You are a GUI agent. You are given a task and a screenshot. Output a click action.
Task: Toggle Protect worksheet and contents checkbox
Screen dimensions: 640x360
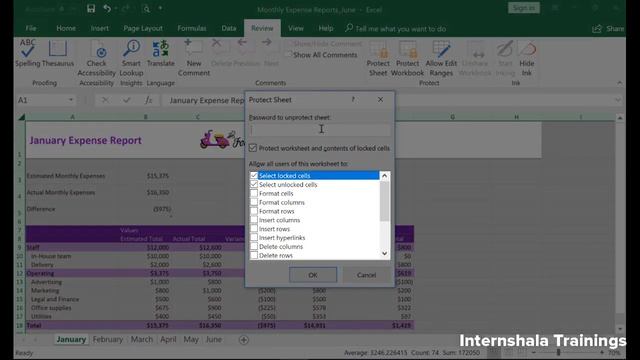tap(253, 148)
